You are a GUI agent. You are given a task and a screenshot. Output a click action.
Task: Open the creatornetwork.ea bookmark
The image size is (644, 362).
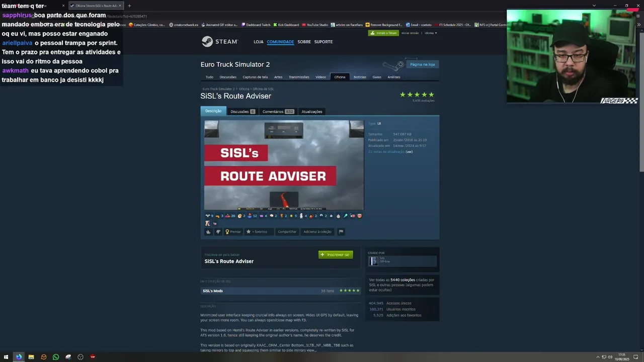pos(184,25)
